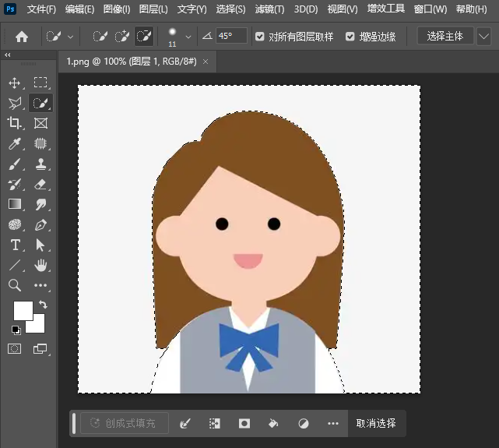Screen dimensions: 499x448
Task: Open the 滤镜(T) menu
Action: [x=269, y=9]
